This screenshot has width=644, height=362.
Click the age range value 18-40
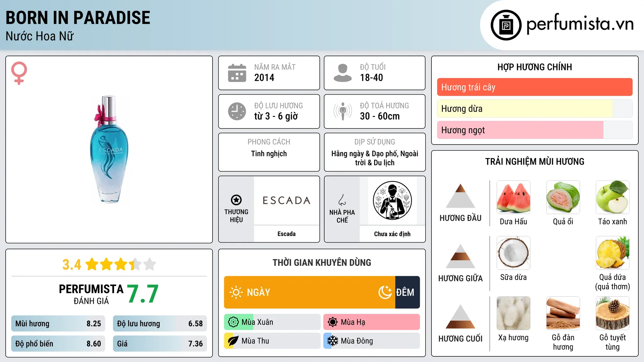coord(371,78)
